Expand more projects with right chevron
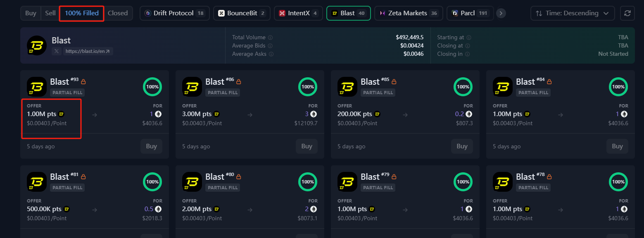 click(501, 13)
